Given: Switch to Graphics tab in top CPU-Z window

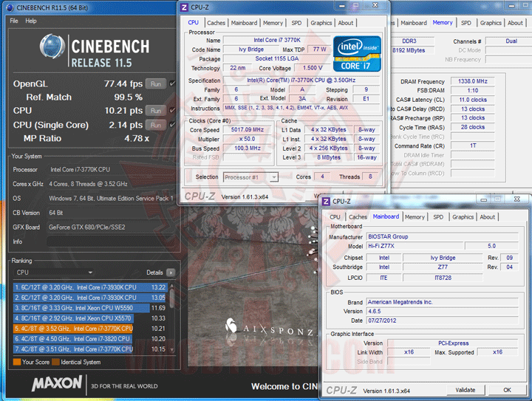Looking at the screenshot, I should click(321, 23).
